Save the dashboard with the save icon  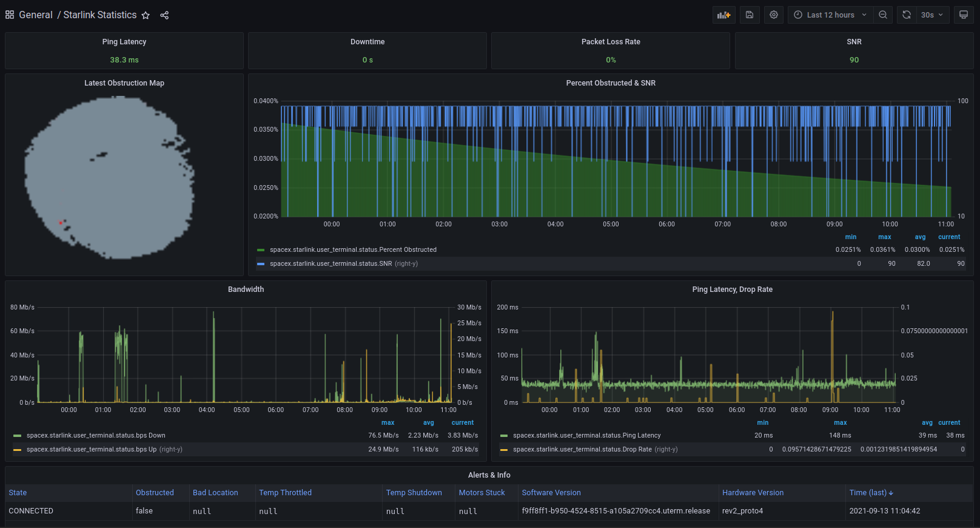(750, 15)
